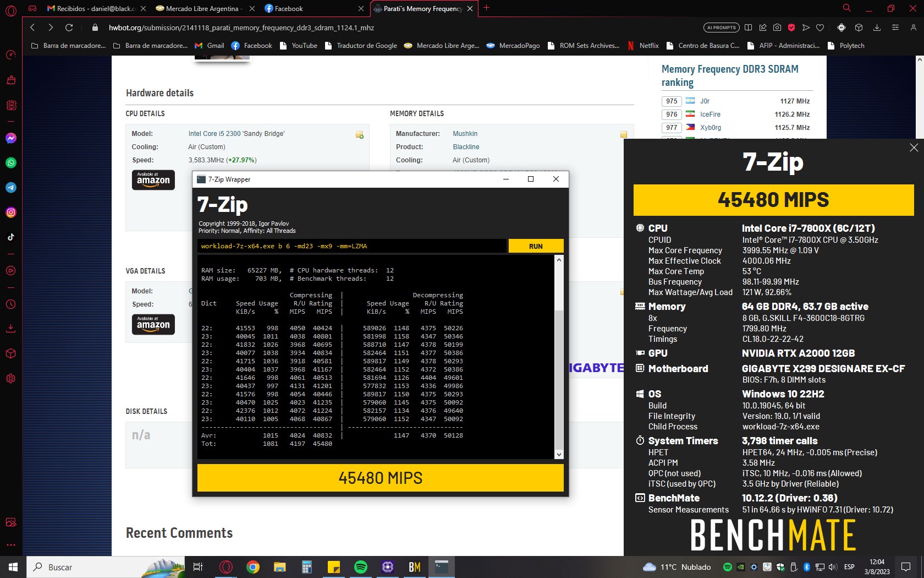Open Easy Setup sliders icon

895,28
